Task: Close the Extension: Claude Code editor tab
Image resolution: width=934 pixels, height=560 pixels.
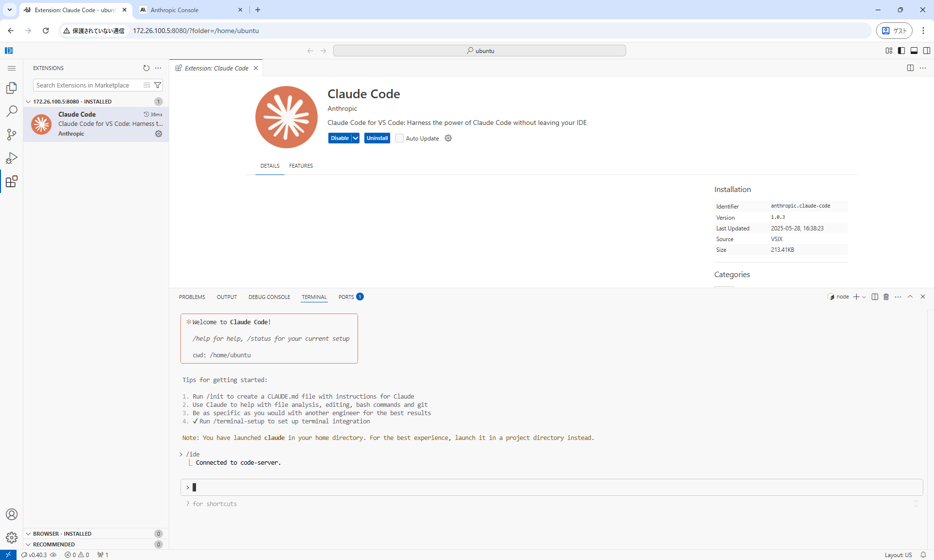Action: [x=256, y=68]
